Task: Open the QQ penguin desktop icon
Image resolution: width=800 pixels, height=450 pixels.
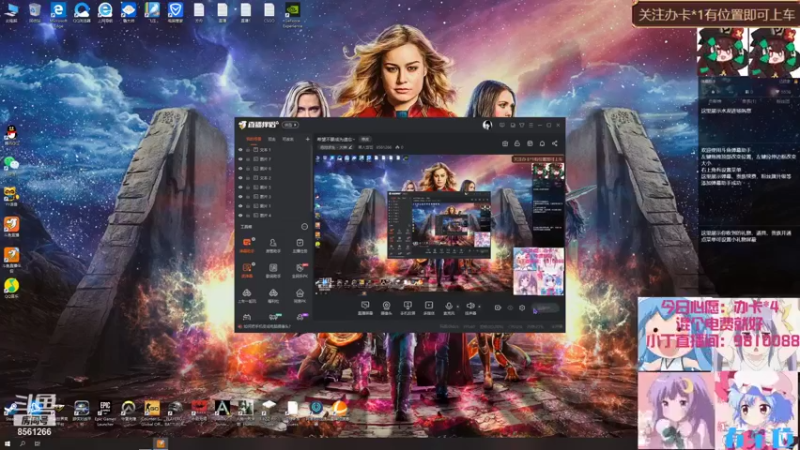Action: (x=11, y=136)
